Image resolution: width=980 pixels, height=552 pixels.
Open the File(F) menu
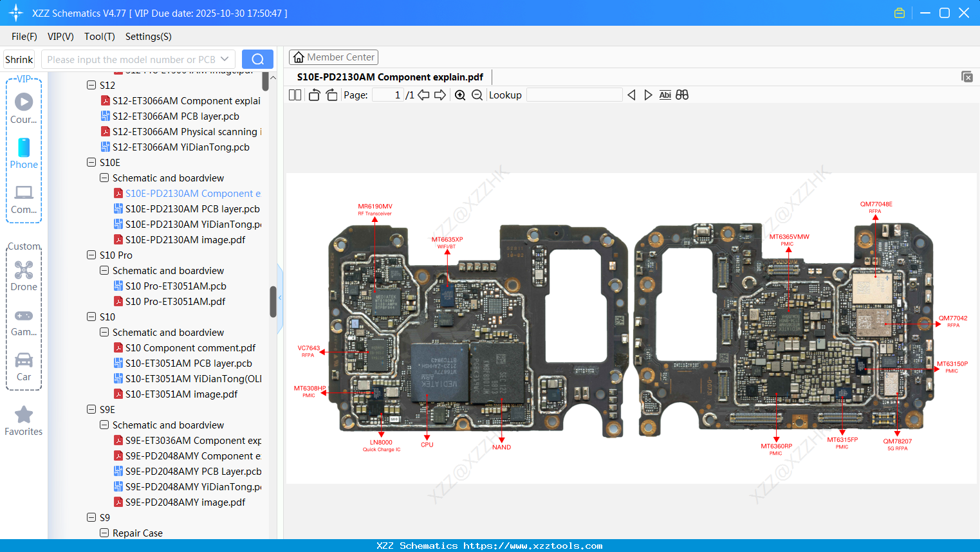coord(24,37)
